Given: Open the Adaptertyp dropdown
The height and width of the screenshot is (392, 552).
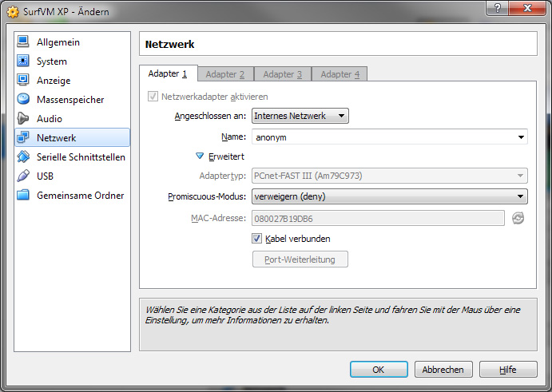Looking at the screenshot, I should pyautogui.click(x=390, y=176).
